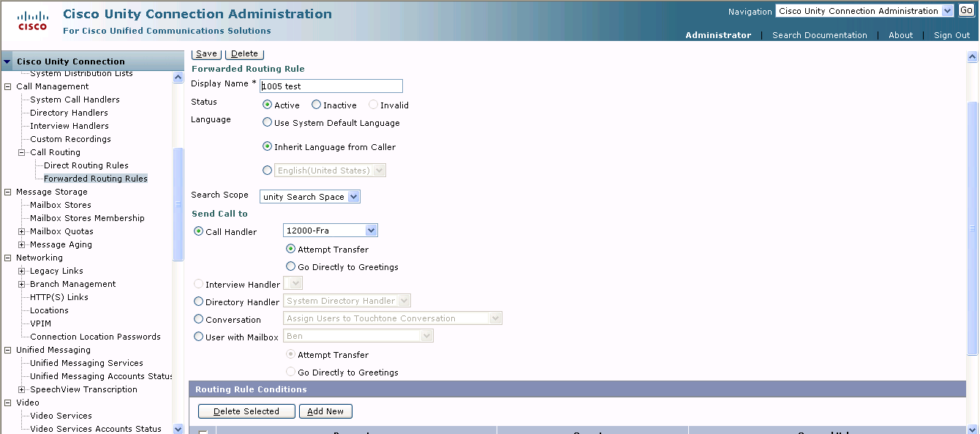This screenshot has height=434, width=980.
Task: Click the Sign Out link
Action: point(952,35)
